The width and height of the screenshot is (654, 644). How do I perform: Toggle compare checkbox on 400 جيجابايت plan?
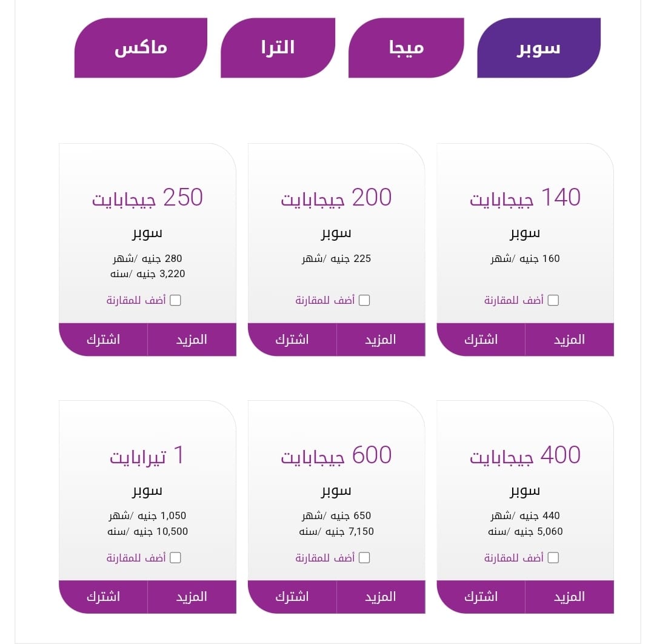553,557
